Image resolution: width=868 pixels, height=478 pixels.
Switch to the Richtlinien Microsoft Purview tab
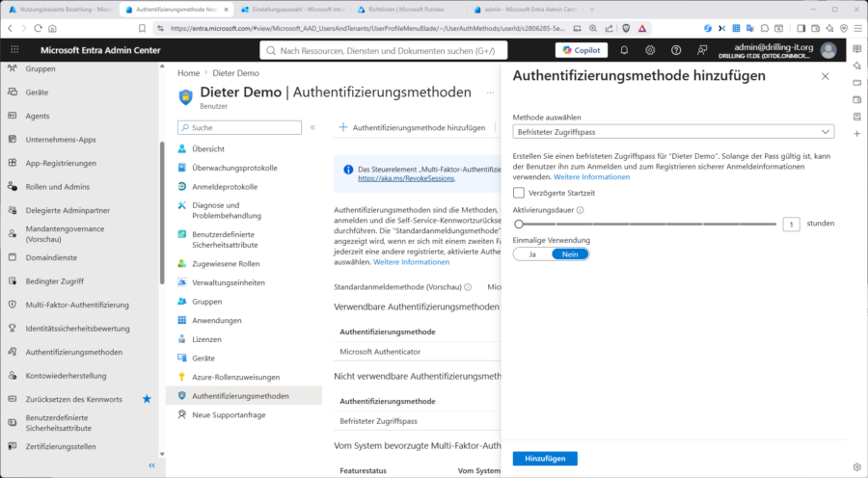pyautogui.click(x=406, y=10)
